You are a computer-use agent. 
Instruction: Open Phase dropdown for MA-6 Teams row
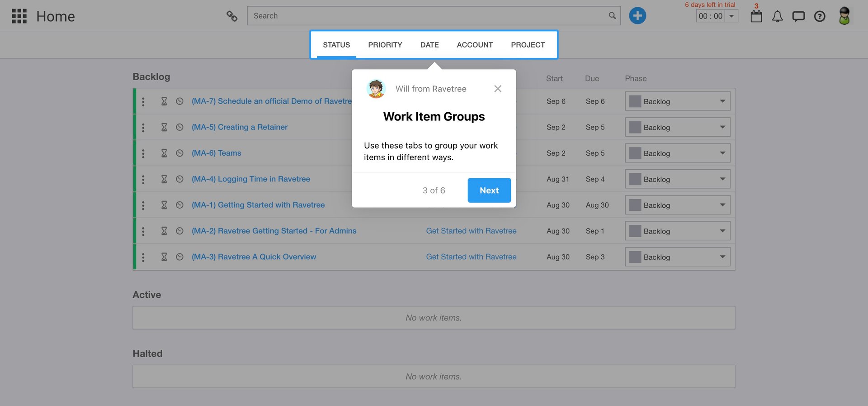pyautogui.click(x=677, y=153)
